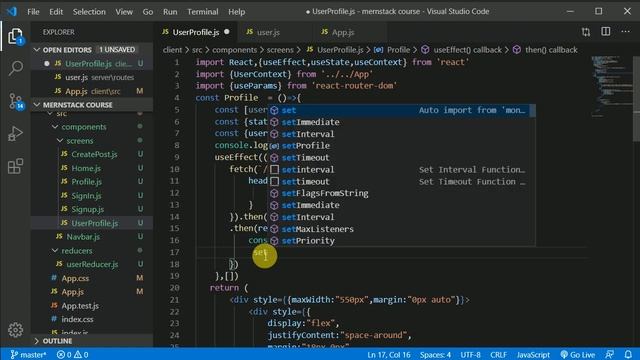Change language mode JavaScript in status bar

tap(533, 354)
